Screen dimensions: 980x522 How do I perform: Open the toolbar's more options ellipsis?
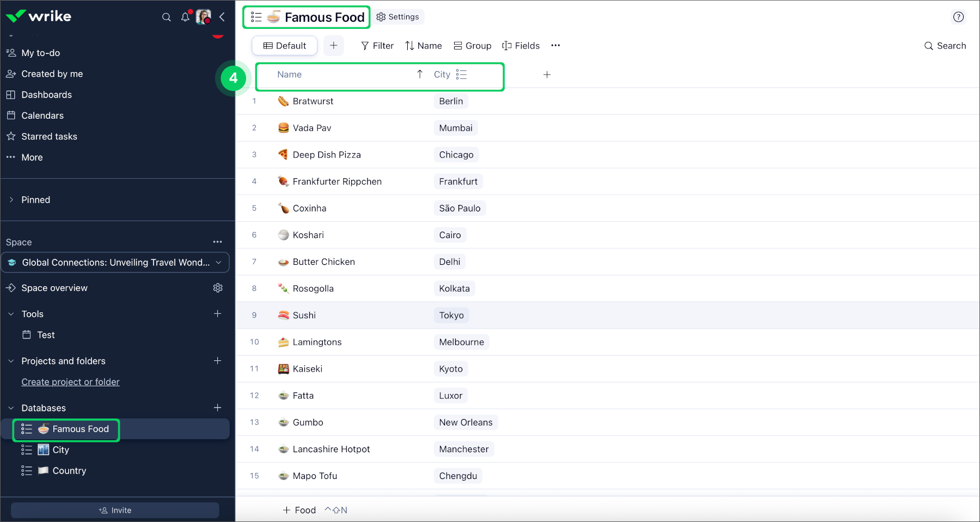tap(555, 46)
